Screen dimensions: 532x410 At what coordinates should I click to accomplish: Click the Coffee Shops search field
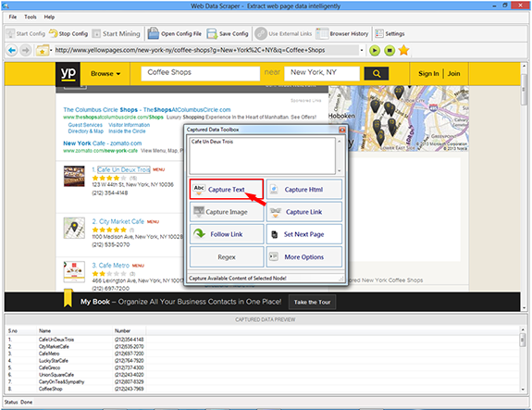click(200, 73)
